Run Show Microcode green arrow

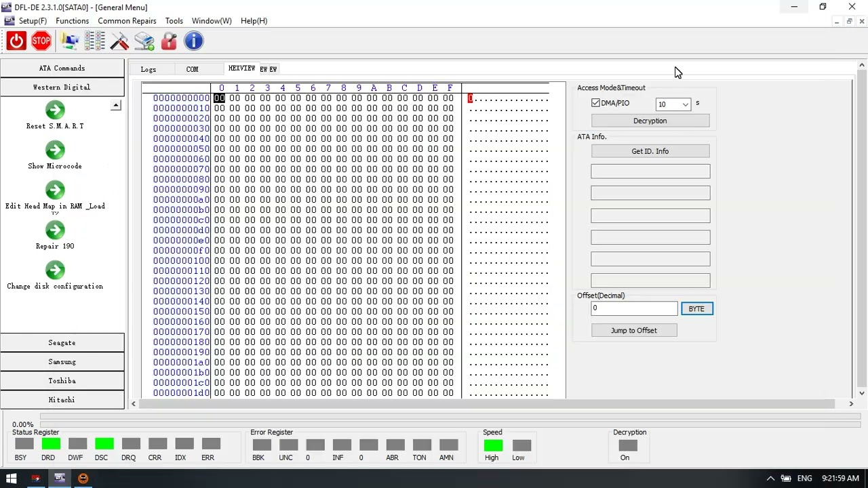[55, 150]
